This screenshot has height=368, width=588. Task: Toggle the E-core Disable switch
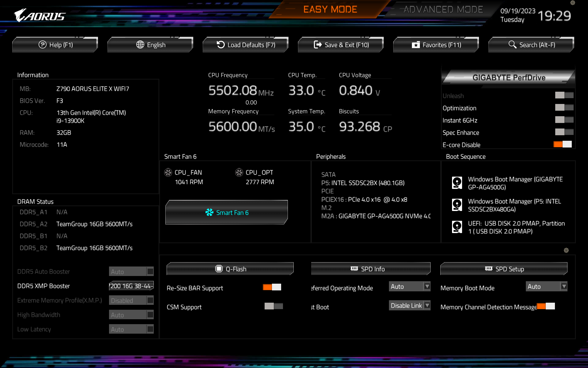click(563, 144)
